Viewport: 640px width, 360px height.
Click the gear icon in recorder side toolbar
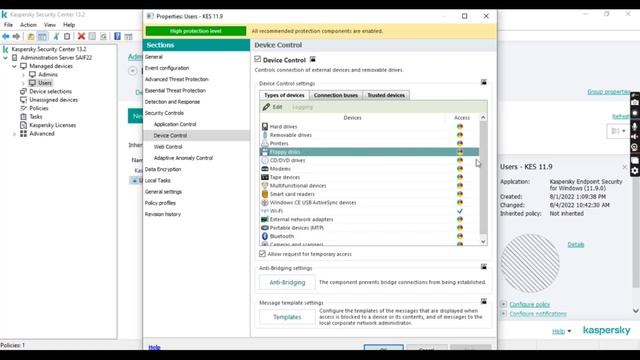click(635, 171)
